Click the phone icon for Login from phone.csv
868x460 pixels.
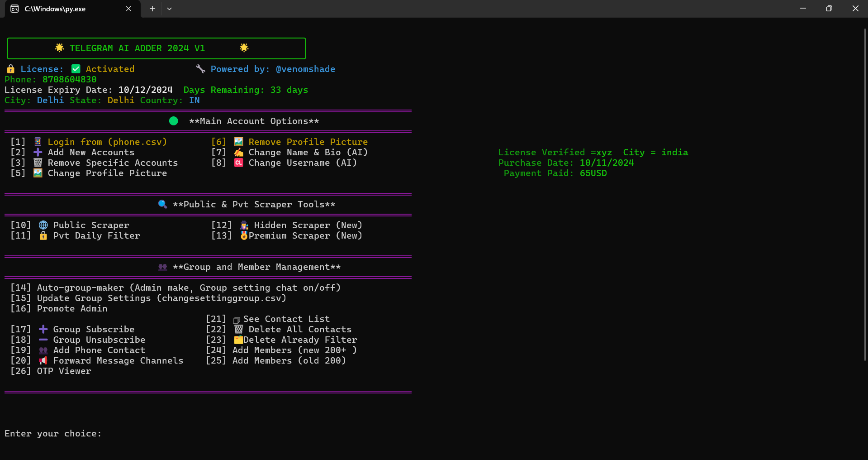click(38, 142)
